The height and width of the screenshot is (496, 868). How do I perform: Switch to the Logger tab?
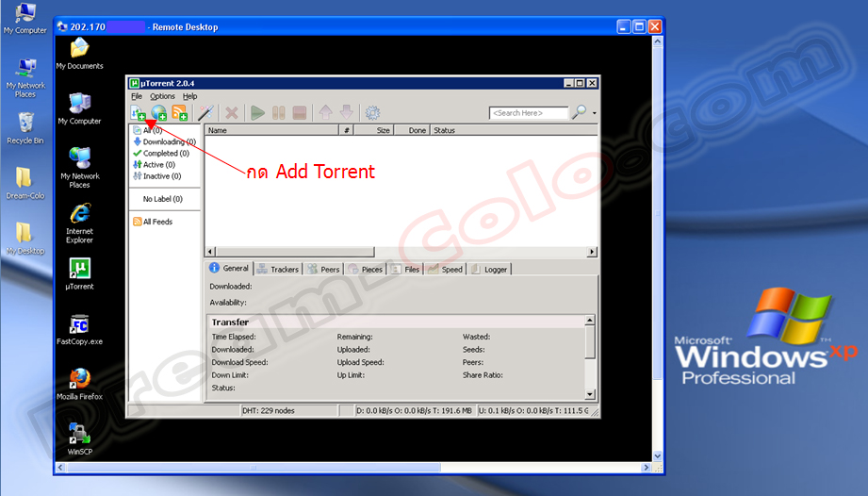[x=490, y=270]
